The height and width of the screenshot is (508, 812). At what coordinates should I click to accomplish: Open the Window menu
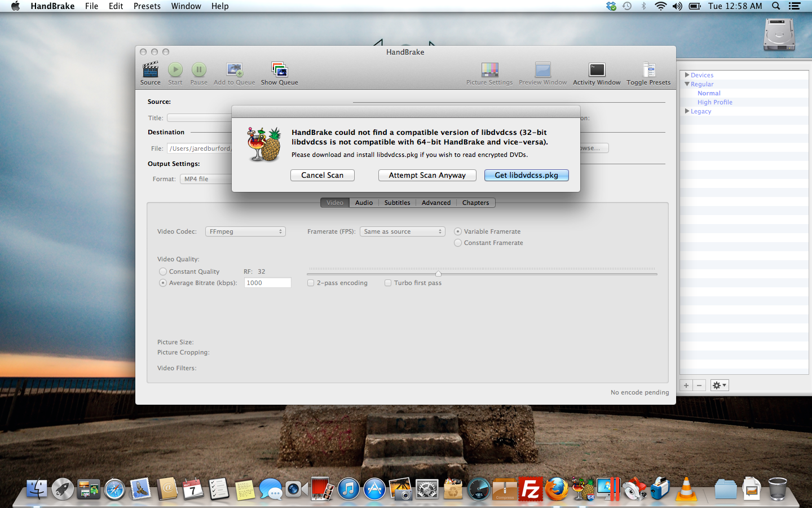tap(186, 6)
